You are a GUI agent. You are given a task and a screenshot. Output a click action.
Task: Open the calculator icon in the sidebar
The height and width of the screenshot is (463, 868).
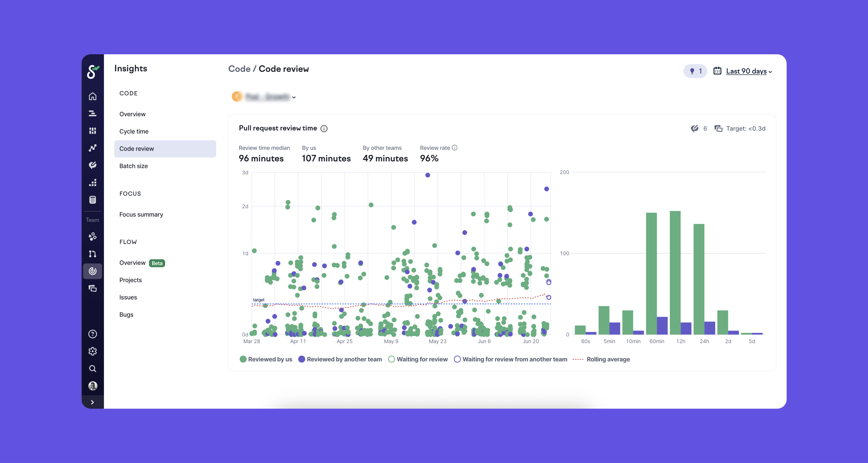pyautogui.click(x=92, y=200)
